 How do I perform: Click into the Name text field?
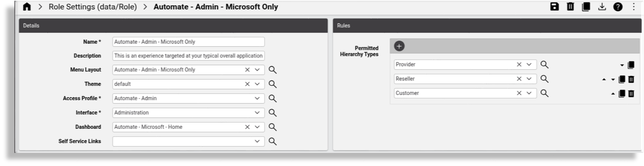click(x=188, y=42)
